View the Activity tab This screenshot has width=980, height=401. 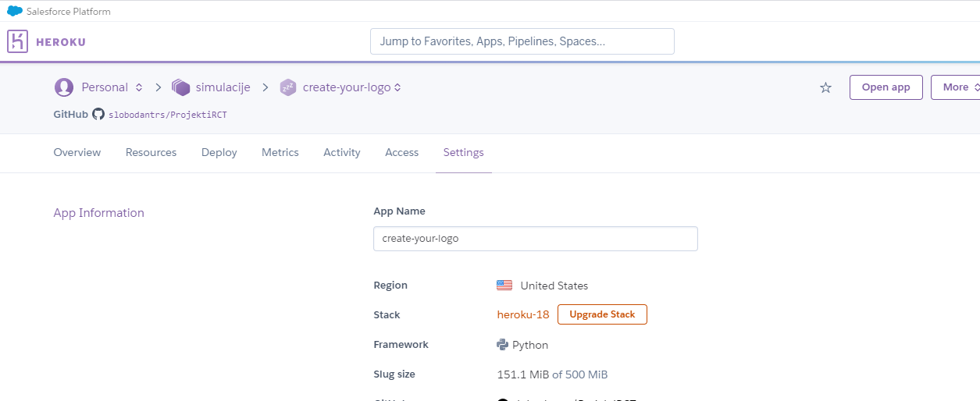(342, 152)
